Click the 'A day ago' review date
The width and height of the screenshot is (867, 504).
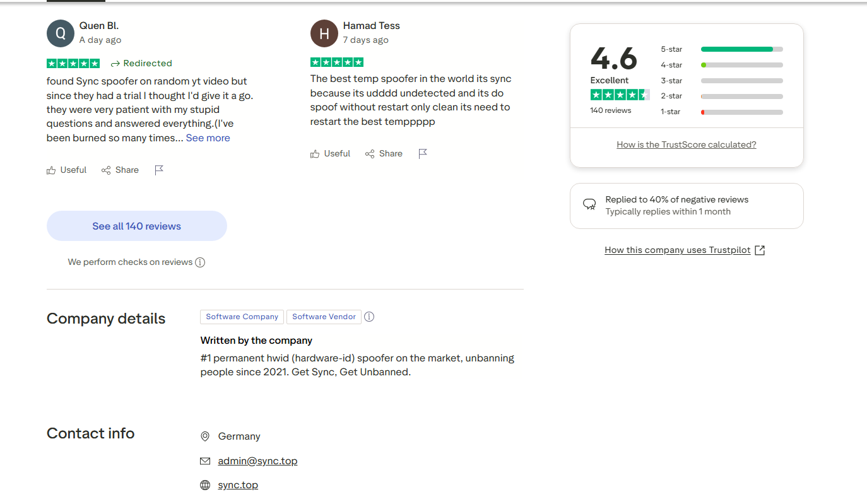(100, 40)
